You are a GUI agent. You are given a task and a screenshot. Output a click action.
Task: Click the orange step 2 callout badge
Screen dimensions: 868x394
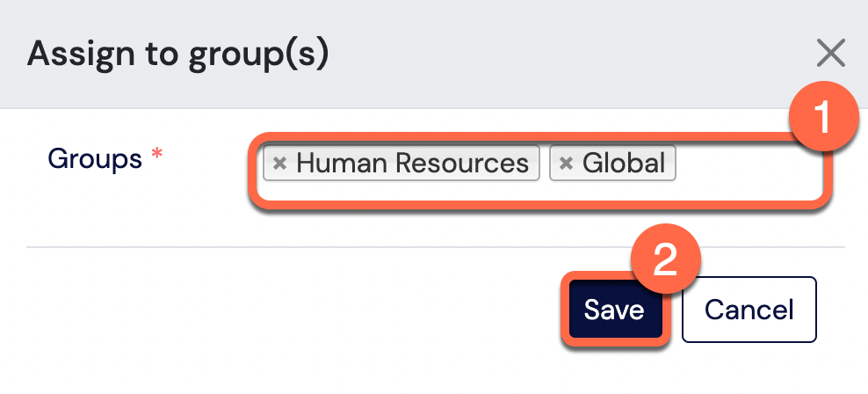(x=666, y=259)
